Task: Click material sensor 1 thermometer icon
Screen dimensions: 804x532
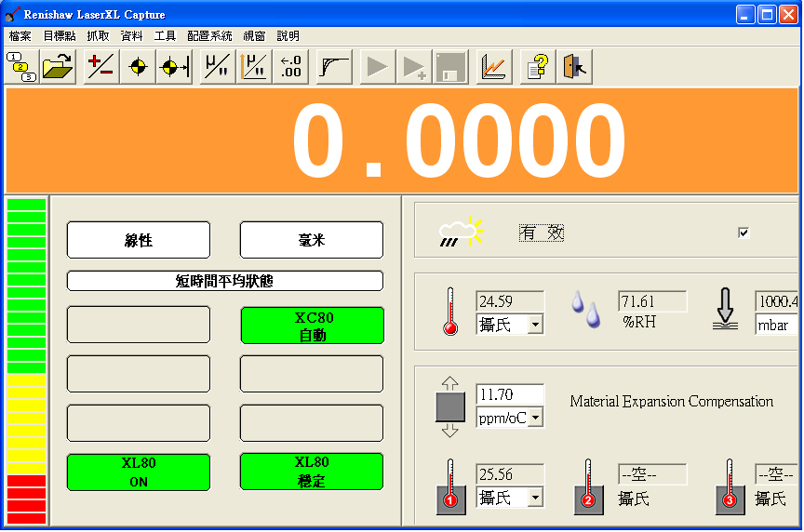Action: click(x=450, y=486)
